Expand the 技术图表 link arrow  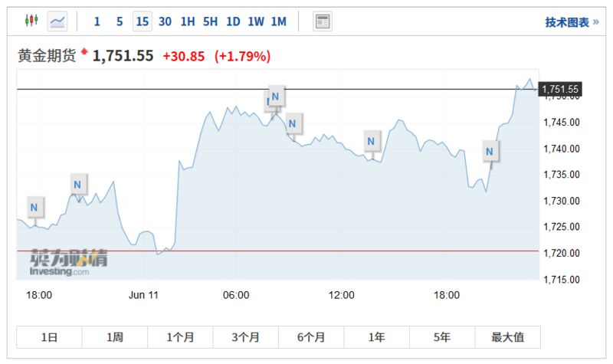click(595, 22)
